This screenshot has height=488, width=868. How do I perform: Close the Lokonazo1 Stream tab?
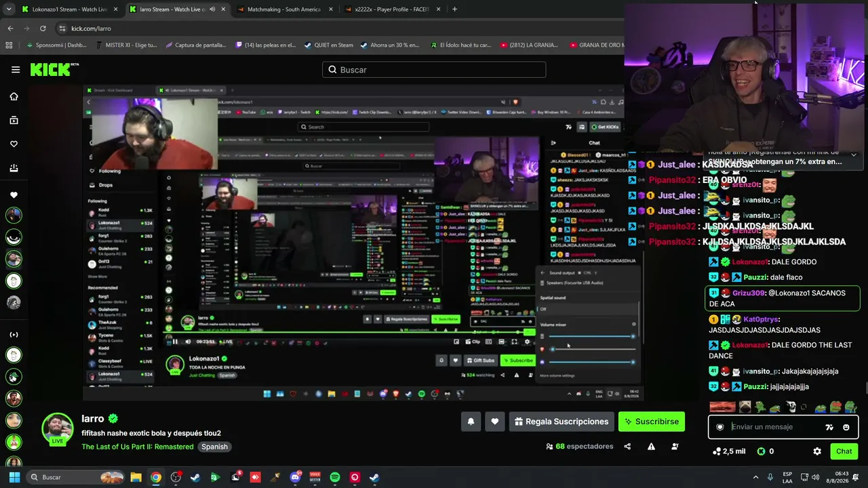click(115, 9)
